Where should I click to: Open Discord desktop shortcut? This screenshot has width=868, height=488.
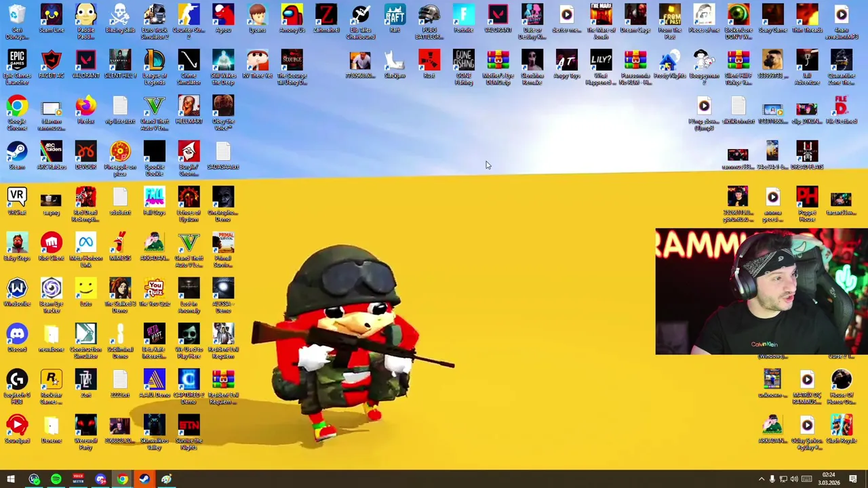pyautogui.click(x=17, y=337)
